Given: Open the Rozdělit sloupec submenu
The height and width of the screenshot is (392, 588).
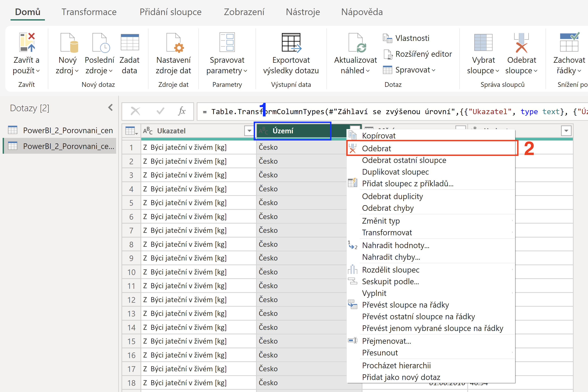Looking at the screenshot, I should click(431, 270).
